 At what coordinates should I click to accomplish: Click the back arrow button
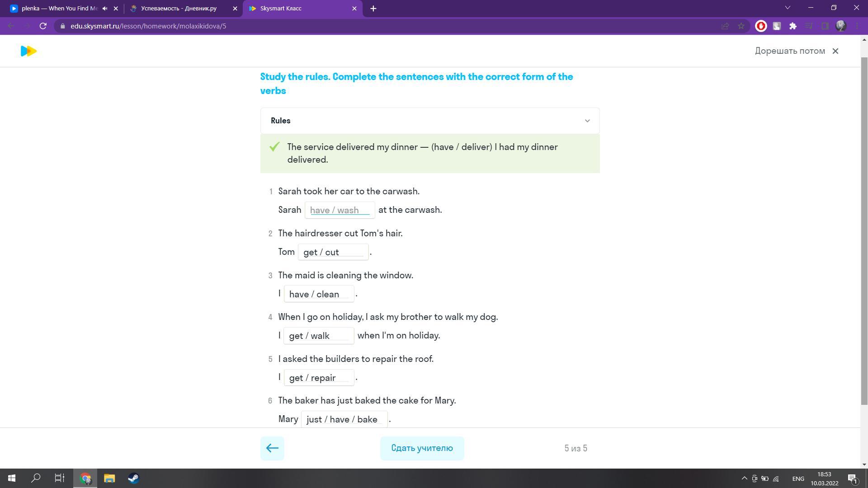click(x=272, y=448)
